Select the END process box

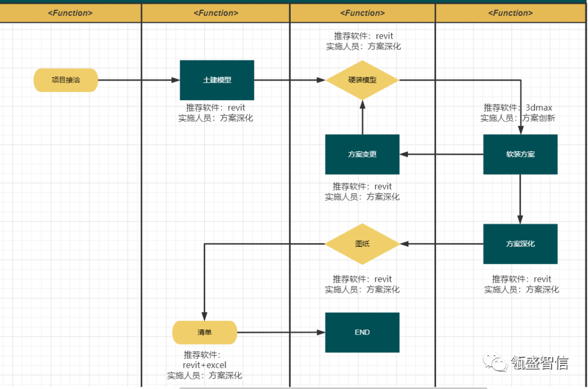click(x=362, y=332)
